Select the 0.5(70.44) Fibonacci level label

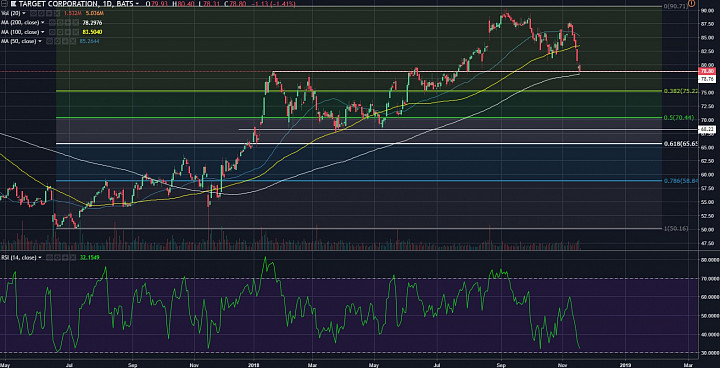click(x=680, y=118)
